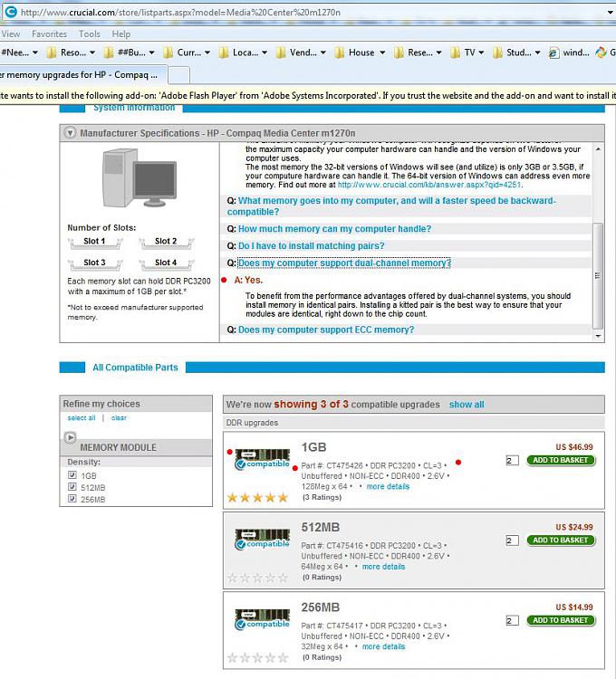Open the Tools menu
This screenshot has height=679, width=616.
coord(90,33)
